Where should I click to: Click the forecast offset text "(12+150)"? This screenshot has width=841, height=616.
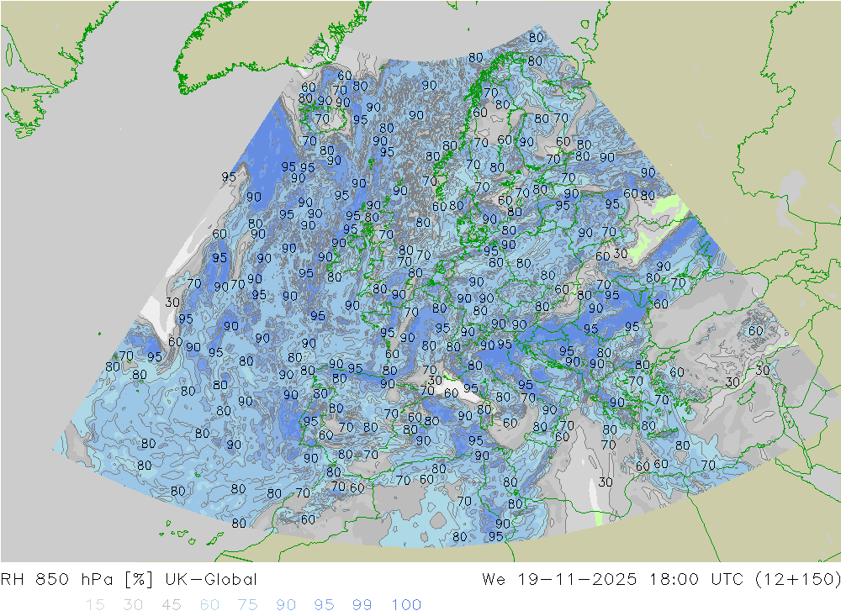pos(797,580)
